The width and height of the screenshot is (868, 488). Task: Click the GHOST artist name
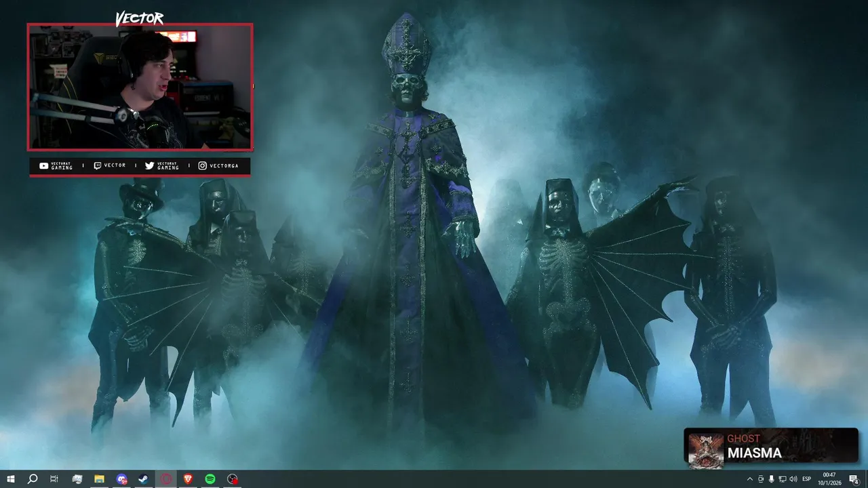[743, 439]
